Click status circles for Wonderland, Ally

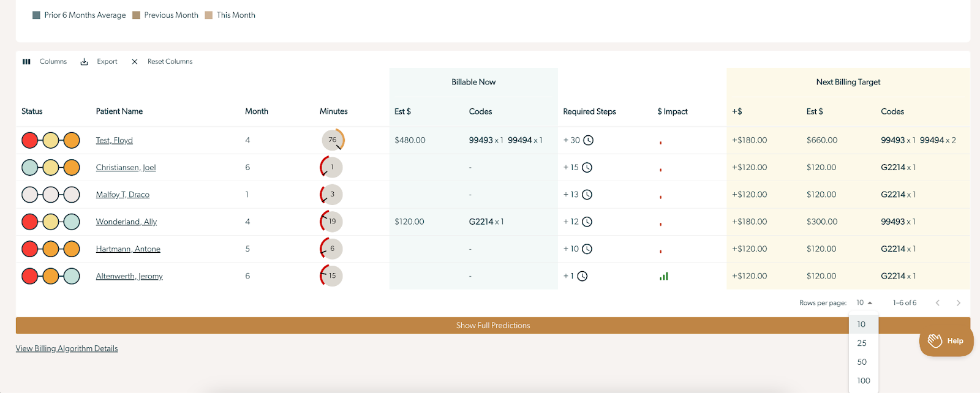pos(51,222)
